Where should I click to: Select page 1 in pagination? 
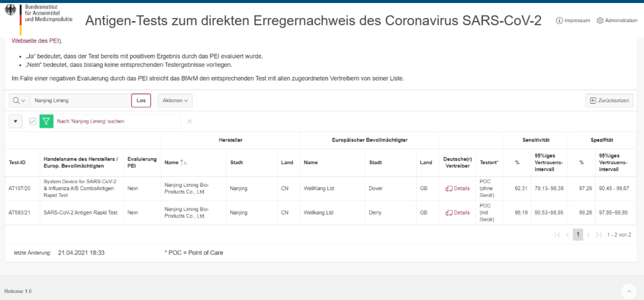[578, 234]
